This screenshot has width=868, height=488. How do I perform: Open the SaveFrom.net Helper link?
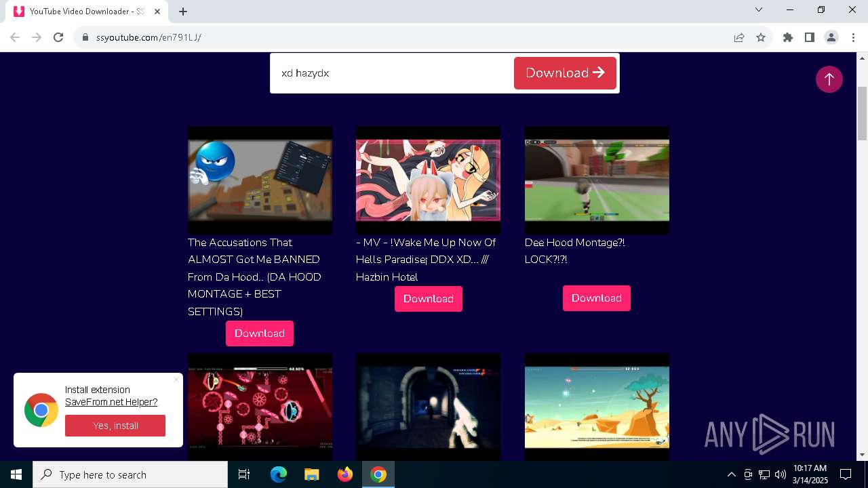pos(111,402)
